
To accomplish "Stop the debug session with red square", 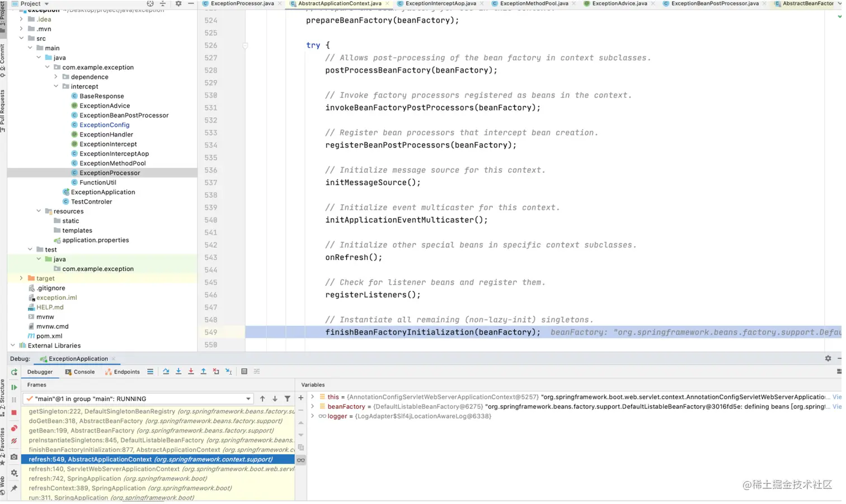I will [14, 413].
